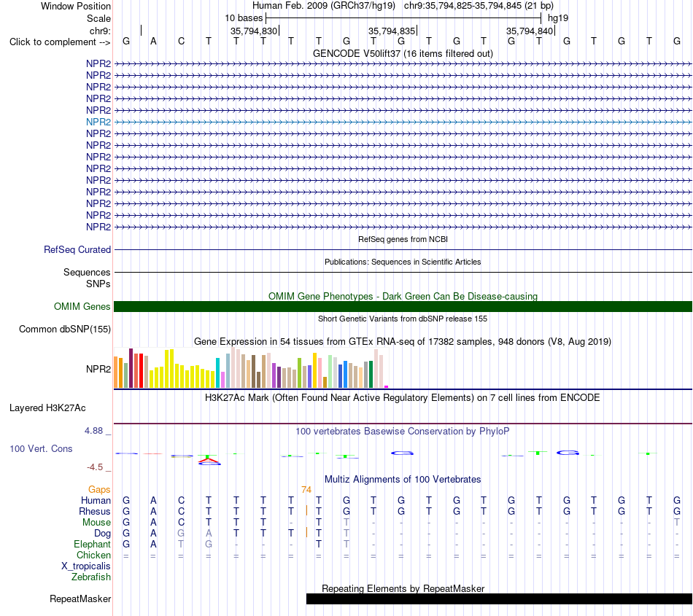Open the 100 Vert. Cons track label
The width and height of the screenshot is (693, 616).
pyautogui.click(x=41, y=448)
